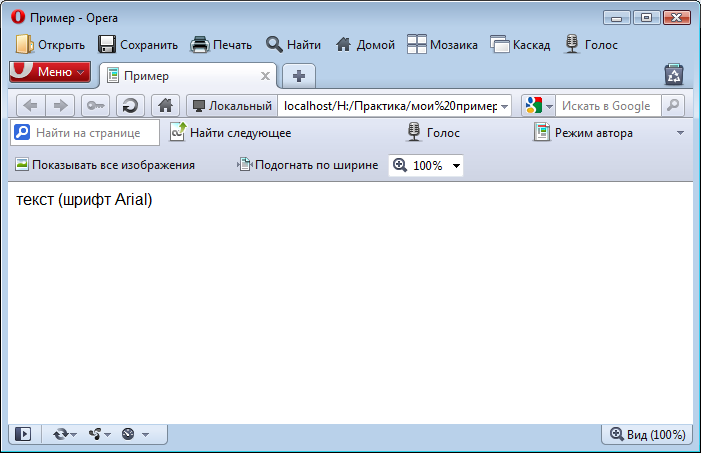The height and width of the screenshot is (453, 701).
Task: Click the Сохранить floppy disk button
Action: tap(138, 45)
